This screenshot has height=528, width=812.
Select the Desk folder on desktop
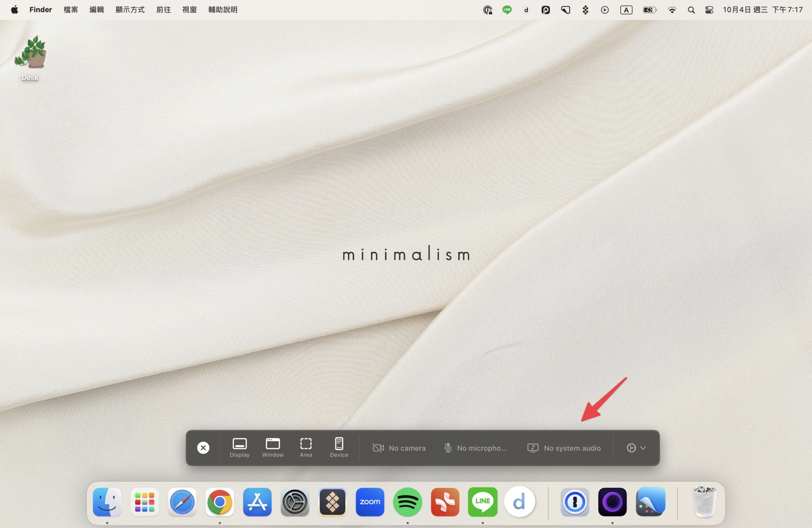pyautogui.click(x=30, y=58)
